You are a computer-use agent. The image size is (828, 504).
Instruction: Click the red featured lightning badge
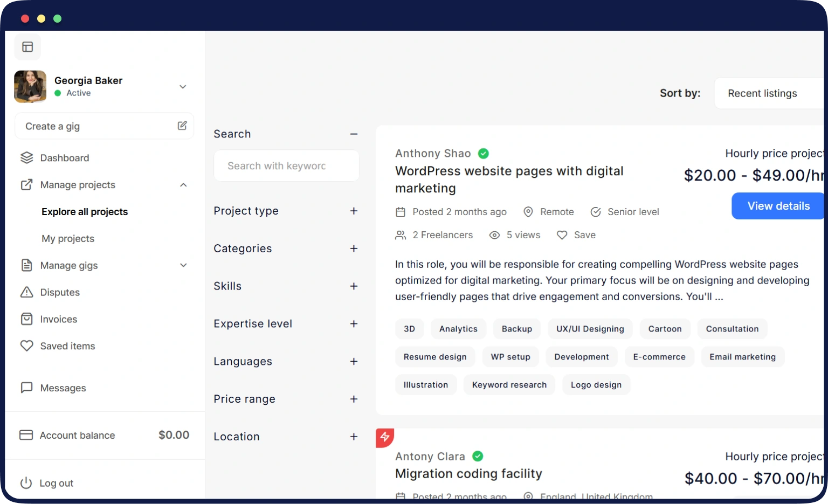pos(385,438)
